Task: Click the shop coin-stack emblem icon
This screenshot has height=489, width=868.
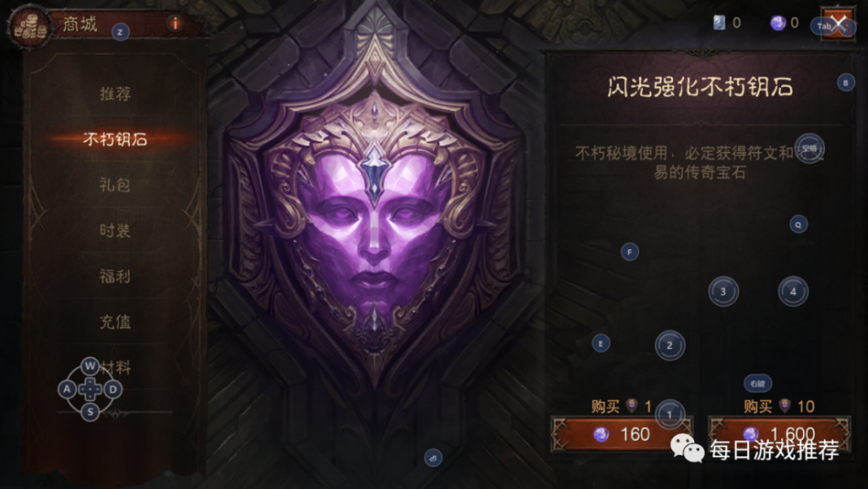Action: pyautogui.click(x=30, y=28)
